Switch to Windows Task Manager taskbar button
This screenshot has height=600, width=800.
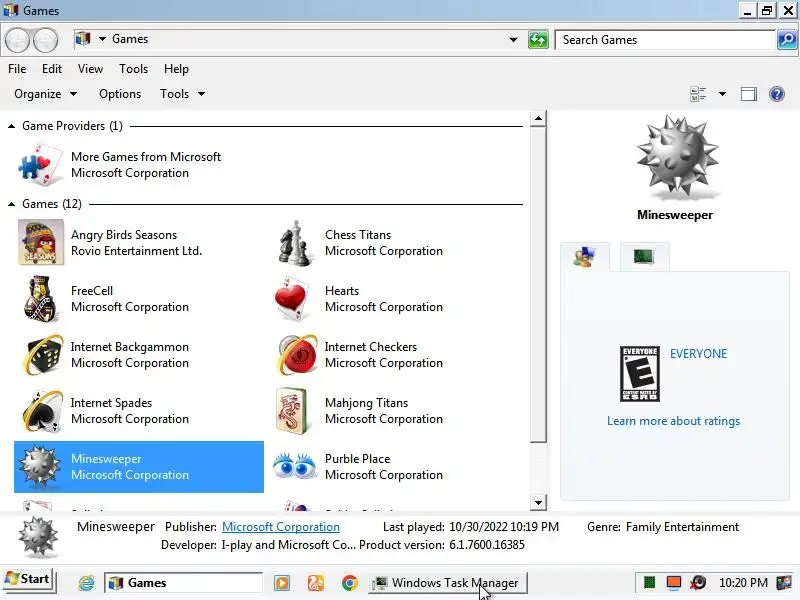[447, 583]
